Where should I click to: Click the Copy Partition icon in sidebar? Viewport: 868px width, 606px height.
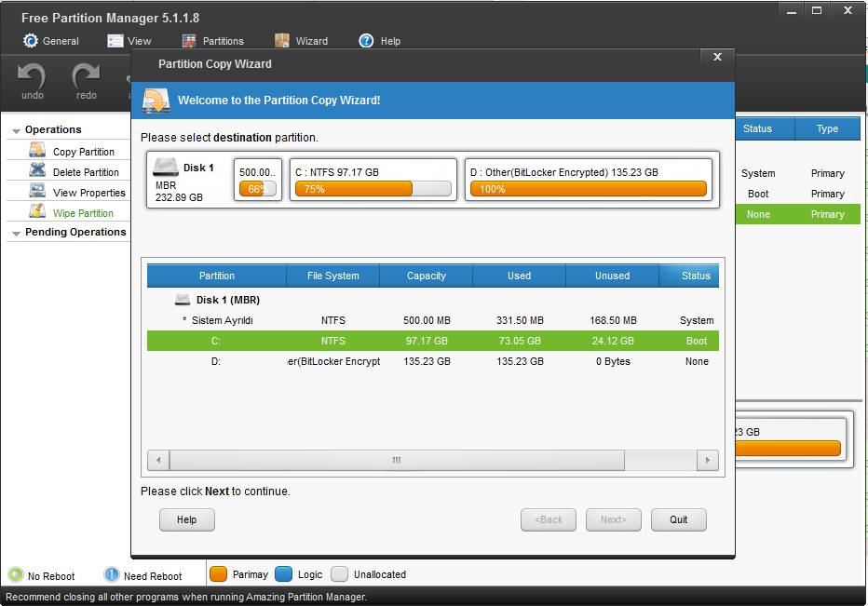click(x=37, y=151)
